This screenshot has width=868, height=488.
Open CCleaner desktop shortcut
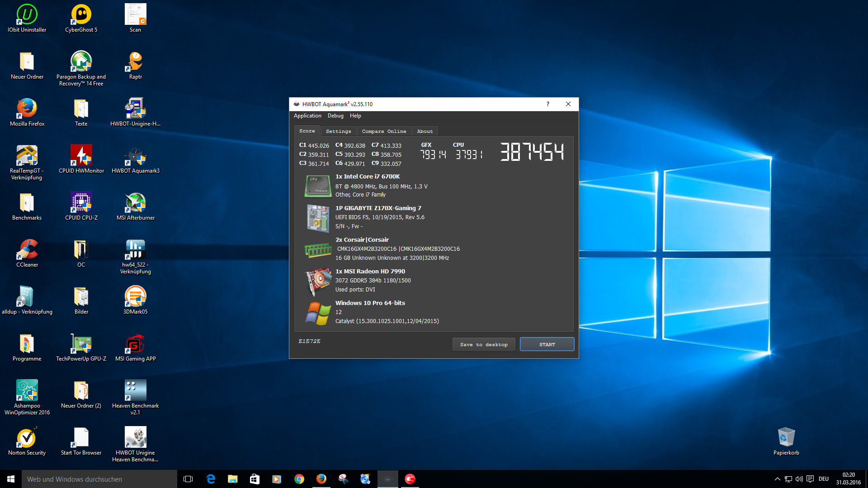[x=27, y=253]
